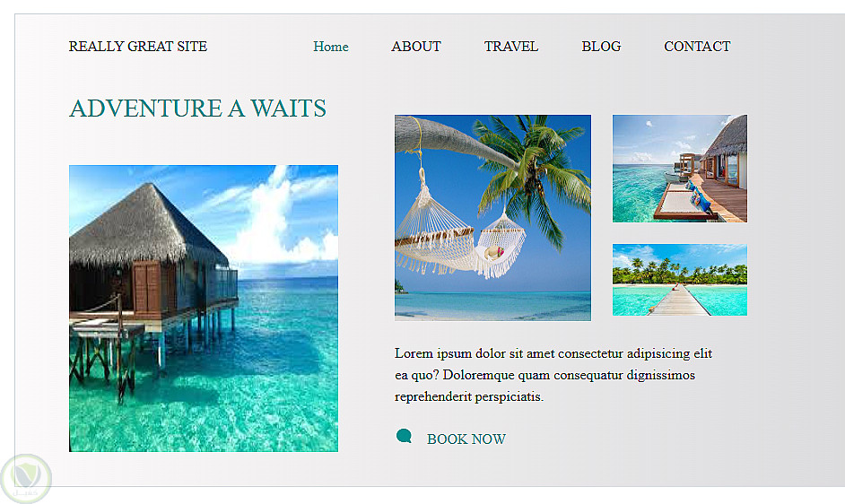This screenshot has width=845, height=504.
Task: Go to the ABOUT page
Action: tap(416, 47)
